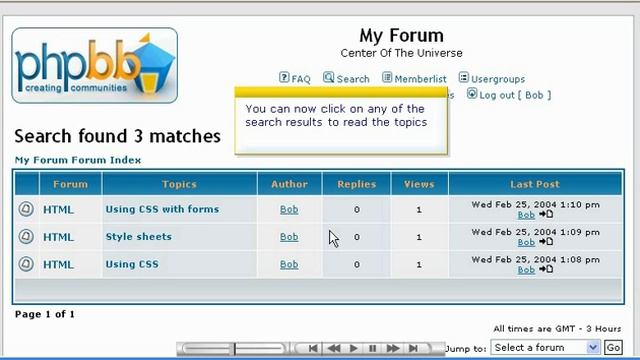640x360 pixels.
Task: Open HTML forum in Style sheets row
Action: [59, 237]
